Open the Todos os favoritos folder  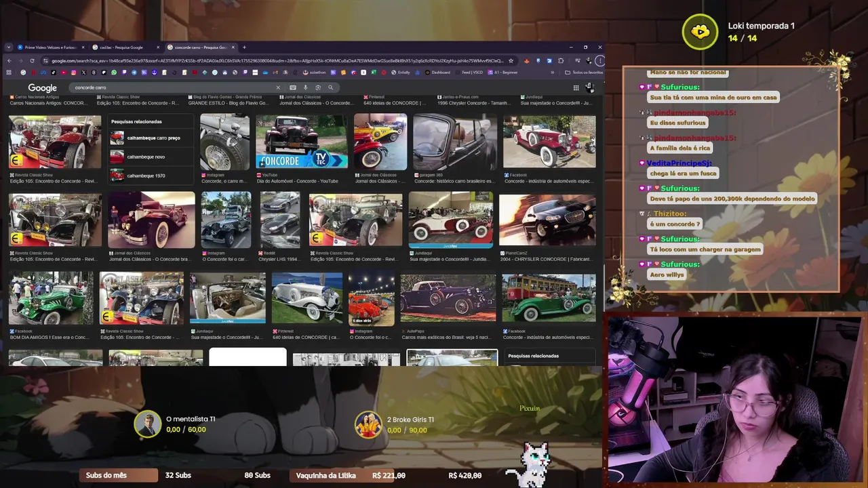click(585, 73)
